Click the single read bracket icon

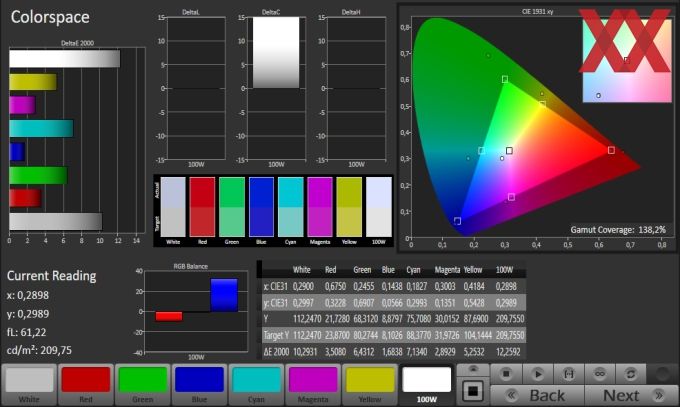[569, 374]
